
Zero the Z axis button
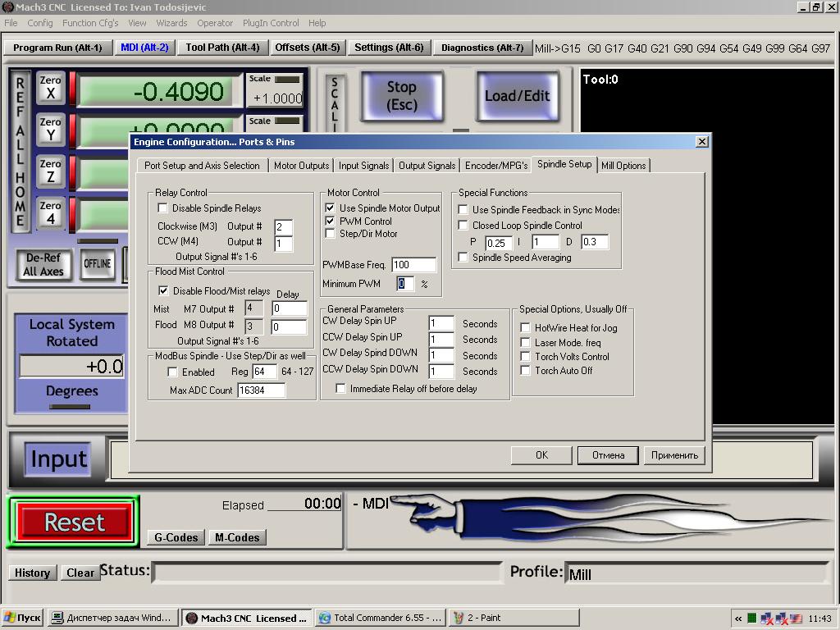pos(50,171)
